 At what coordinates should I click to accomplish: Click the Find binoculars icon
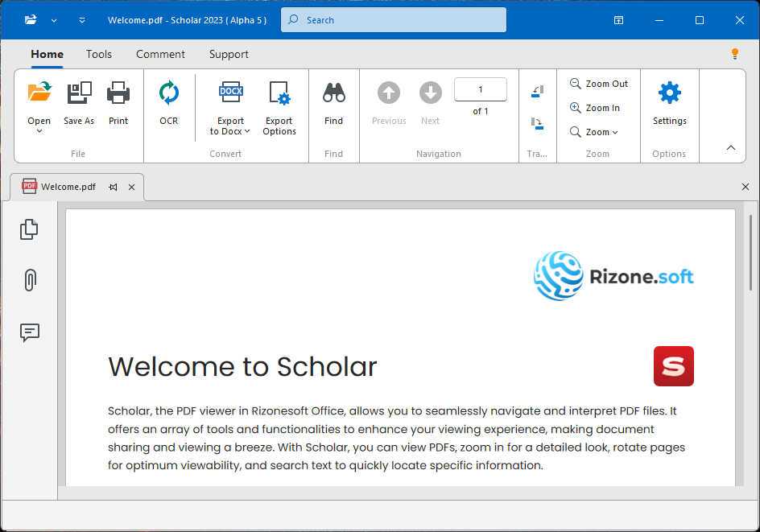point(334,92)
